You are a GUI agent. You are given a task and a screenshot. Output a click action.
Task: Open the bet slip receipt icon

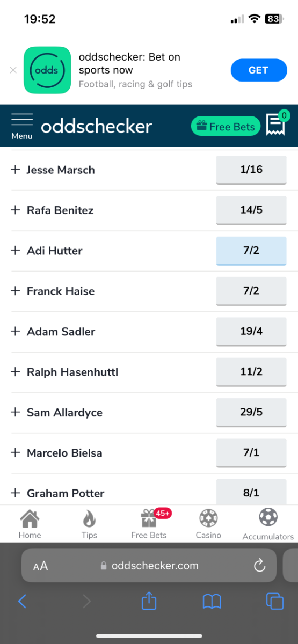coord(276,125)
